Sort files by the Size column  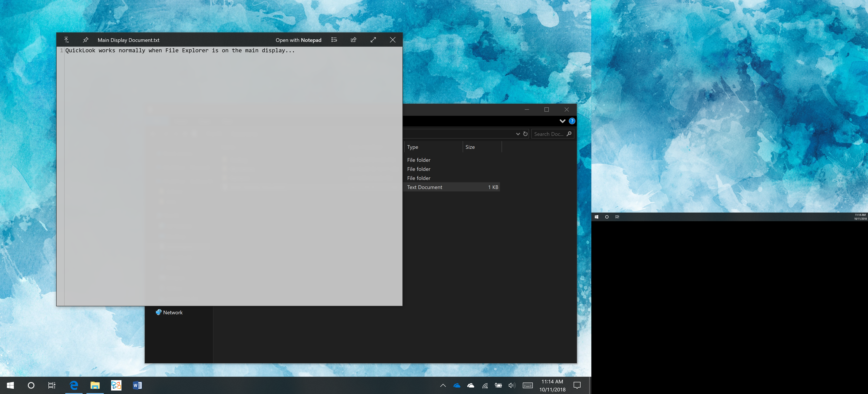point(482,147)
